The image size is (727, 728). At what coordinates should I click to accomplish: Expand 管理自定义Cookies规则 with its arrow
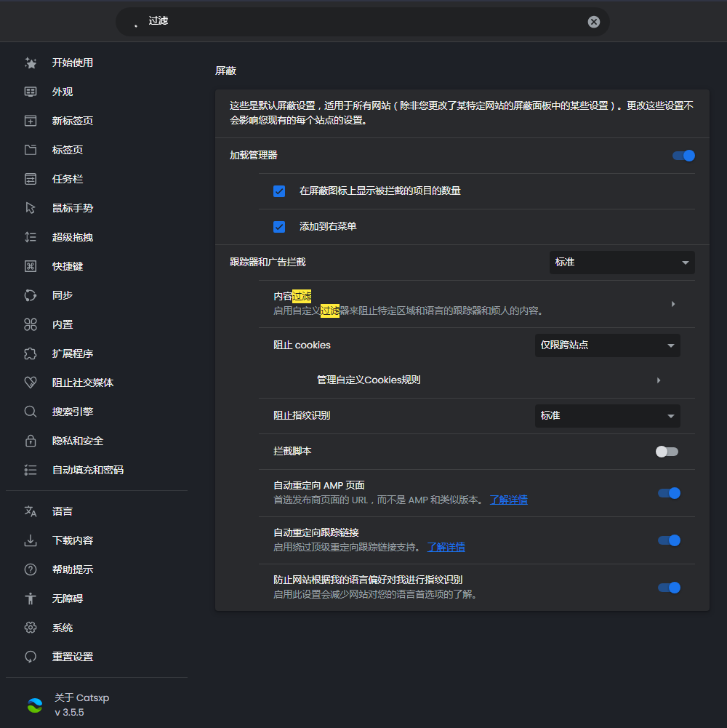659,380
